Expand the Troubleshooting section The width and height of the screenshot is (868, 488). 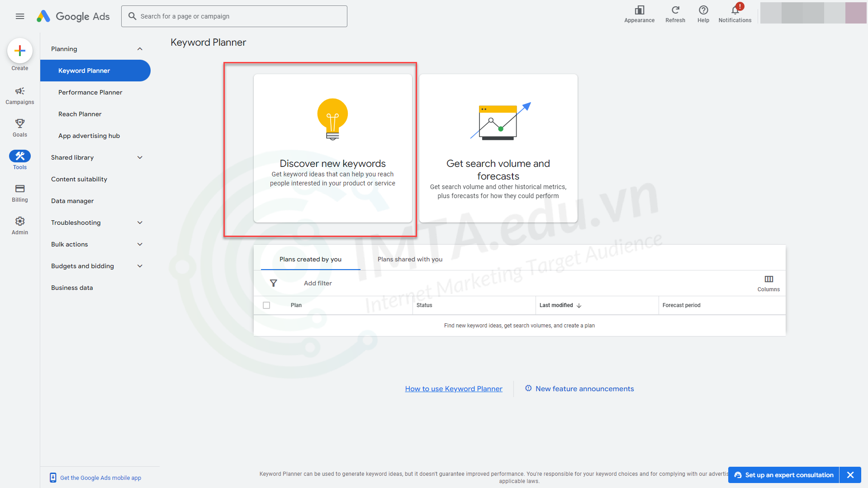pyautogui.click(x=140, y=223)
